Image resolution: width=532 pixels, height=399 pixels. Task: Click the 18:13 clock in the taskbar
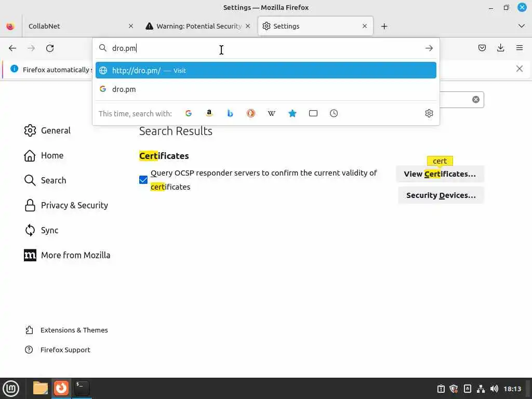click(x=512, y=389)
